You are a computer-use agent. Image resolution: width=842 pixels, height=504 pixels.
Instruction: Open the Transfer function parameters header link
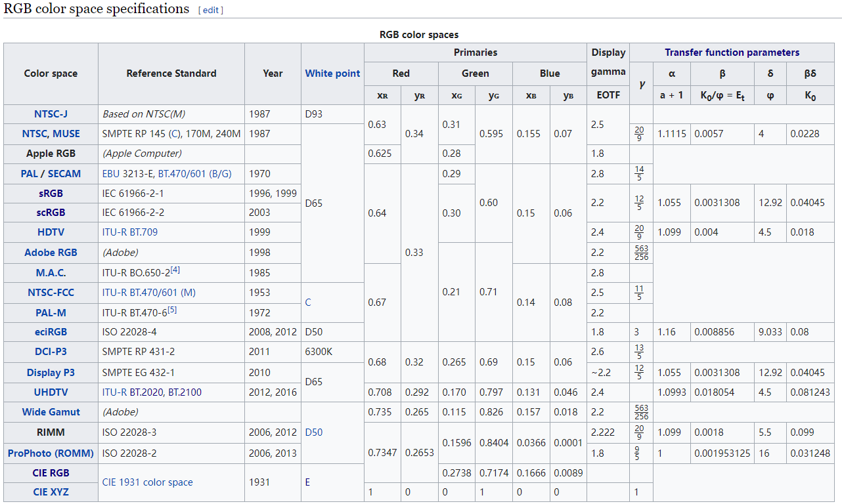point(732,52)
